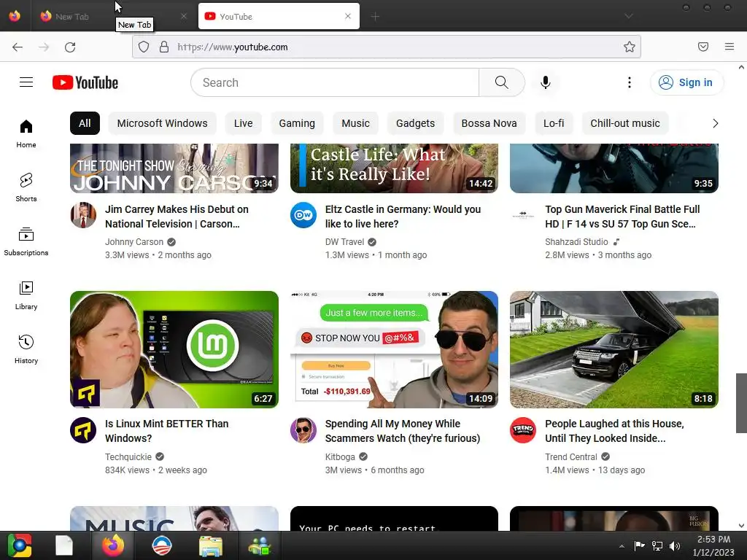Open Johnny Carson Tonight Show thumbnail
The image size is (747, 560).
tap(174, 168)
